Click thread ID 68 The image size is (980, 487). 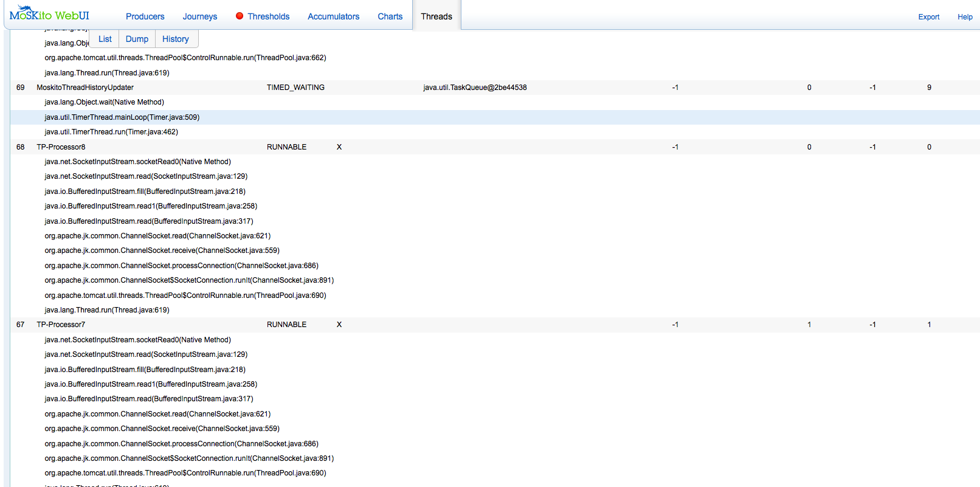coord(21,147)
